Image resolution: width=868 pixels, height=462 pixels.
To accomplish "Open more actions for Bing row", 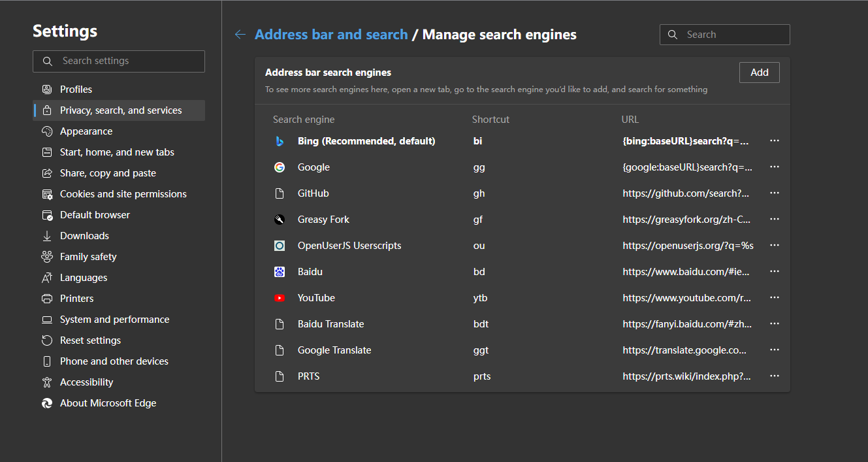I will pyautogui.click(x=775, y=141).
